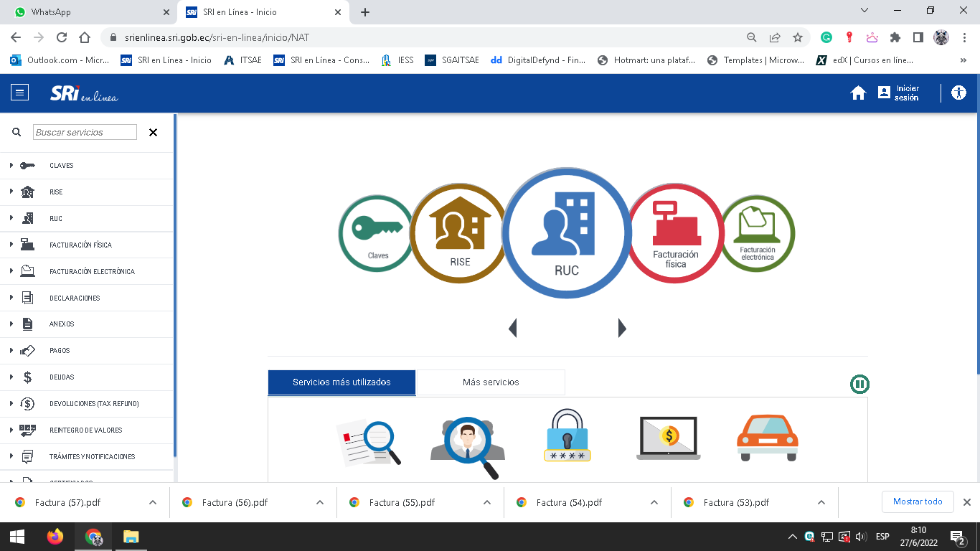980x551 pixels.
Task: Switch to the Más servicios tab
Action: point(491,382)
